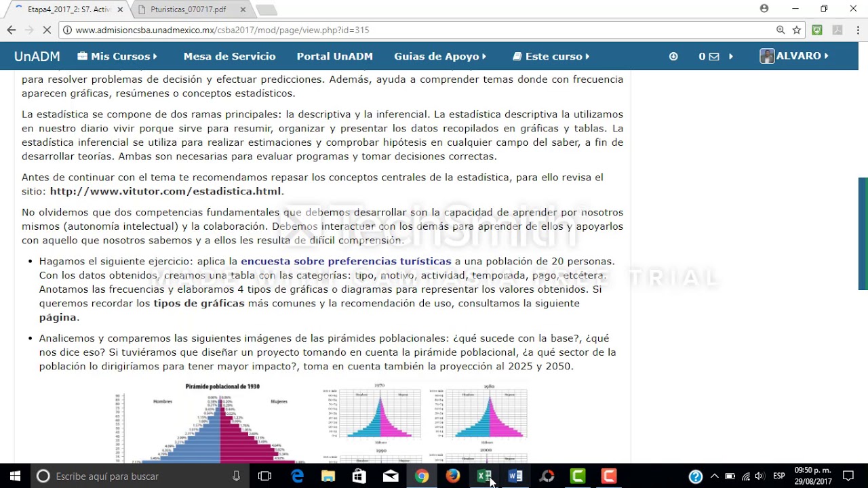Open the Chrome three-dot menu
This screenshot has height=488, width=868.
[x=857, y=30]
